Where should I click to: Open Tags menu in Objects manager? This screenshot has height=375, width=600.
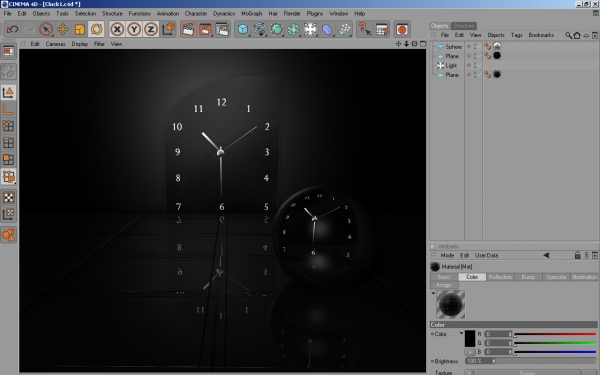(517, 35)
